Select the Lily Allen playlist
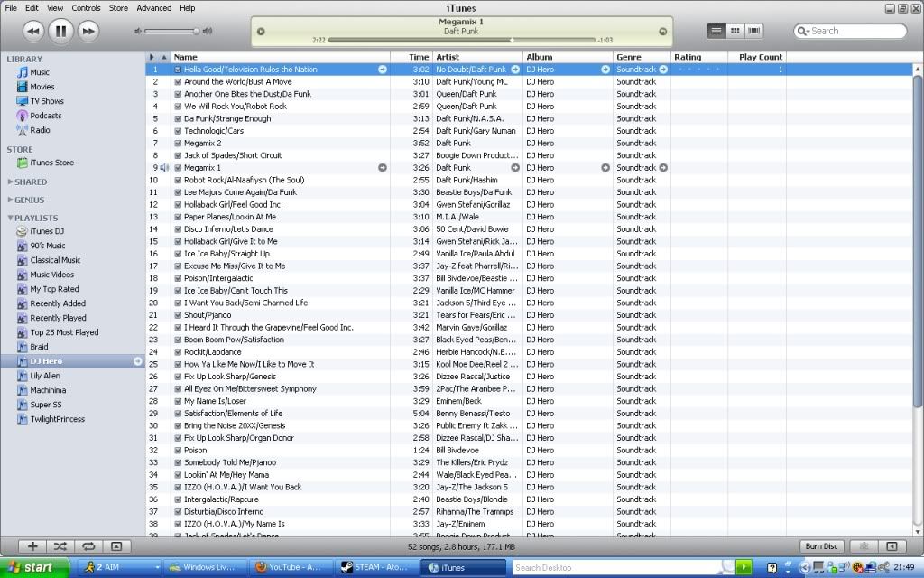The width and height of the screenshot is (924, 578). pos(45,376)
